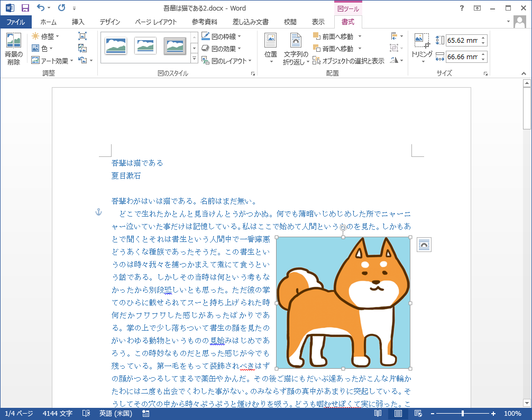Undo the last action

(x=40, y=7)
